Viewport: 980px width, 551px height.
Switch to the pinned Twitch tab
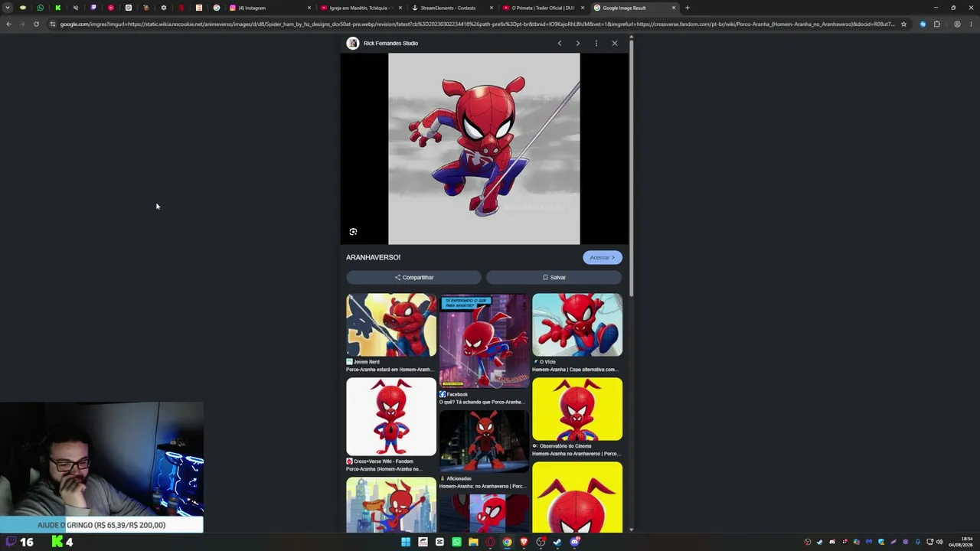point(93,8)
